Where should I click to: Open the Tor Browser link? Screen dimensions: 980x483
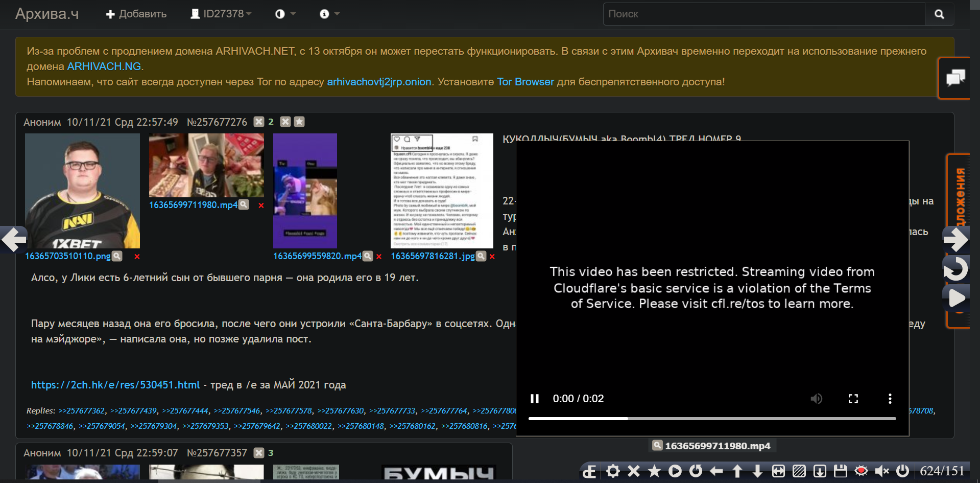click(525, 82)
